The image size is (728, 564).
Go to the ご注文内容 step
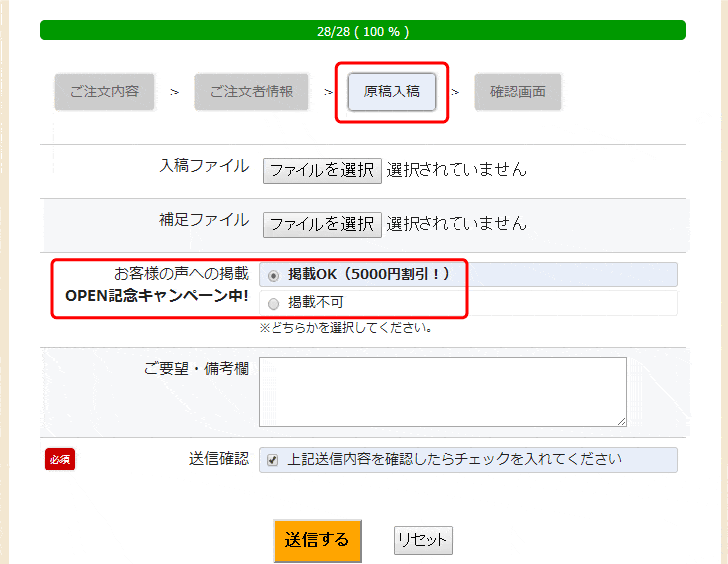point(104,92)
